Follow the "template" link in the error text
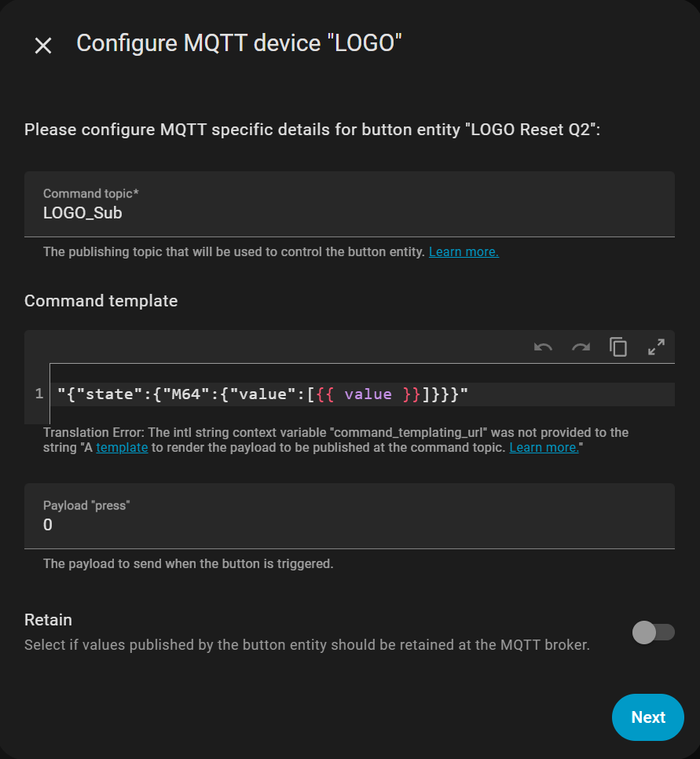This screenshot has height=759, width=700. [x=122, y=448]
